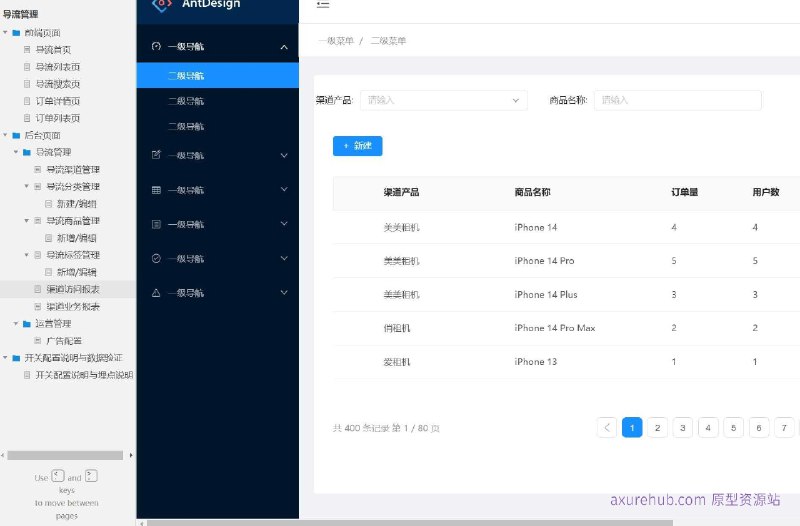
Task: Click the edit-form icon in the dark sidebar
Action: (x=156, y=155)
